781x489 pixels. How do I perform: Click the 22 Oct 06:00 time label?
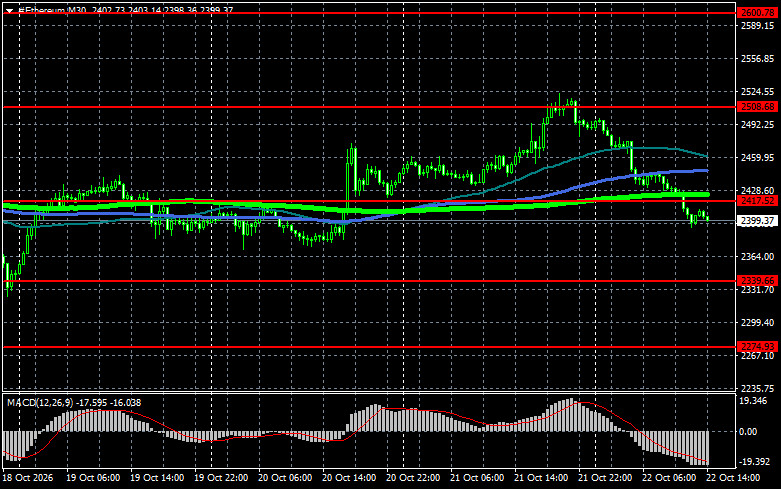pyautogui.click(x=669, y=478)
